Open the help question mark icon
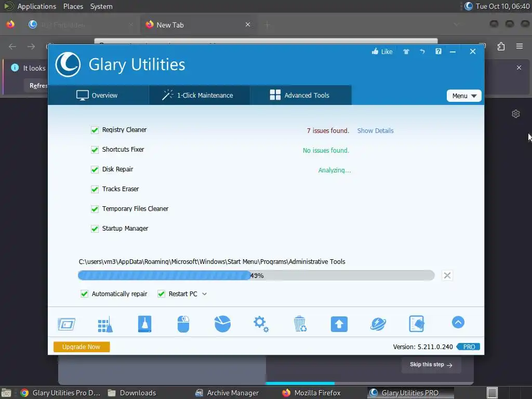Image resolution: width=532 pixels, height=399 pixels. tap(438, 51)
